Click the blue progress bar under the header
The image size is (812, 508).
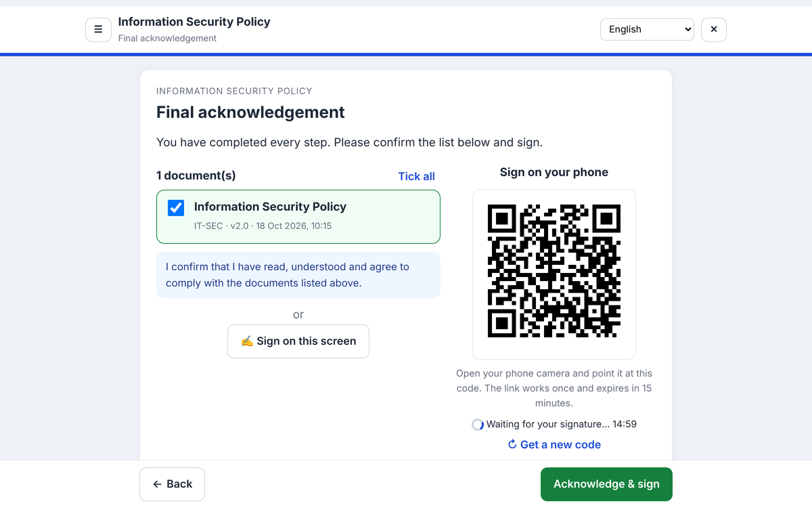406,54
